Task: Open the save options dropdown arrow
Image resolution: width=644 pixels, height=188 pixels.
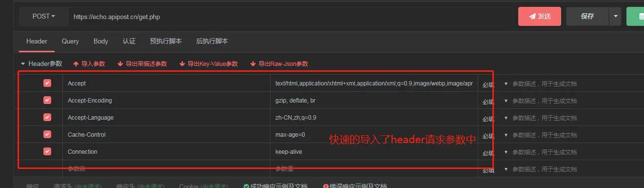Action: (x=615, y=16)
